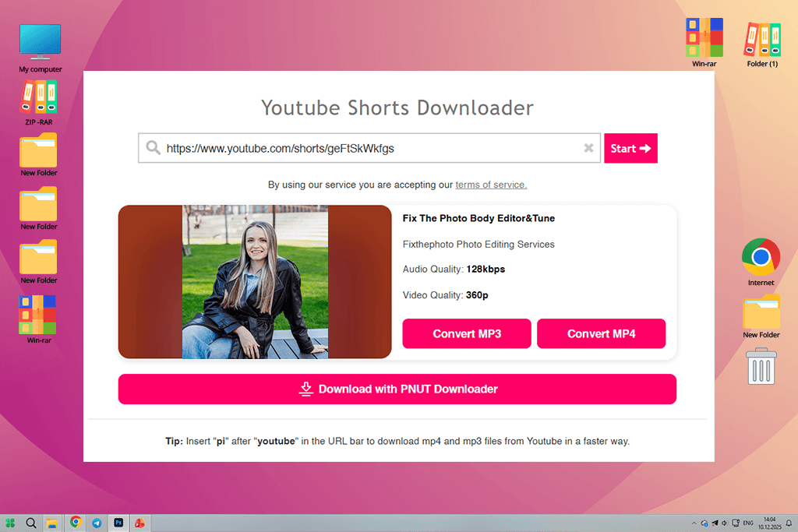Screen dimensions: 798x532
Task: Select the New Folder directly below ZIP -RAR
Action: coord(39,155)
